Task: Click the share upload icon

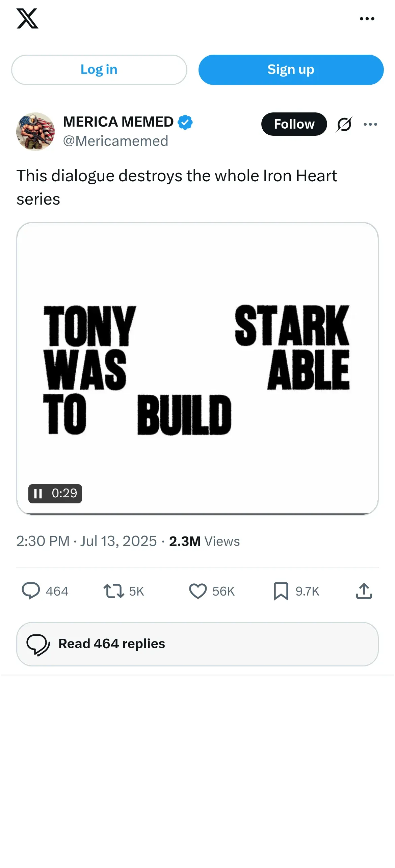Action: (364, 591)
